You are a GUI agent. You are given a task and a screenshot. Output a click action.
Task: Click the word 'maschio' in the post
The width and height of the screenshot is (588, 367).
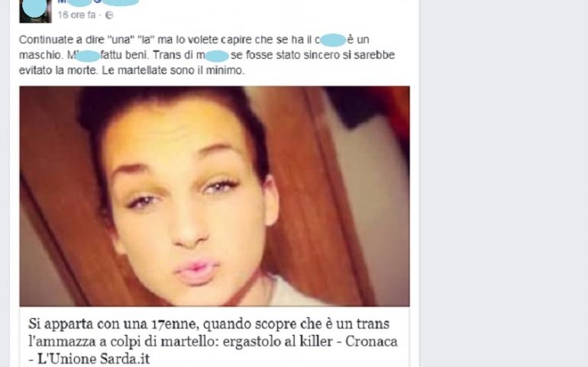click(40, 55)
